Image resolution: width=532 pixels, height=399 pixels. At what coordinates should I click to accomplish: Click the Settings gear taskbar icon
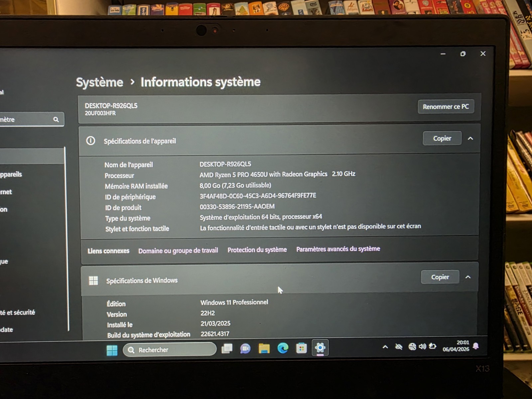pyautogui.click(x=320, y=348)
